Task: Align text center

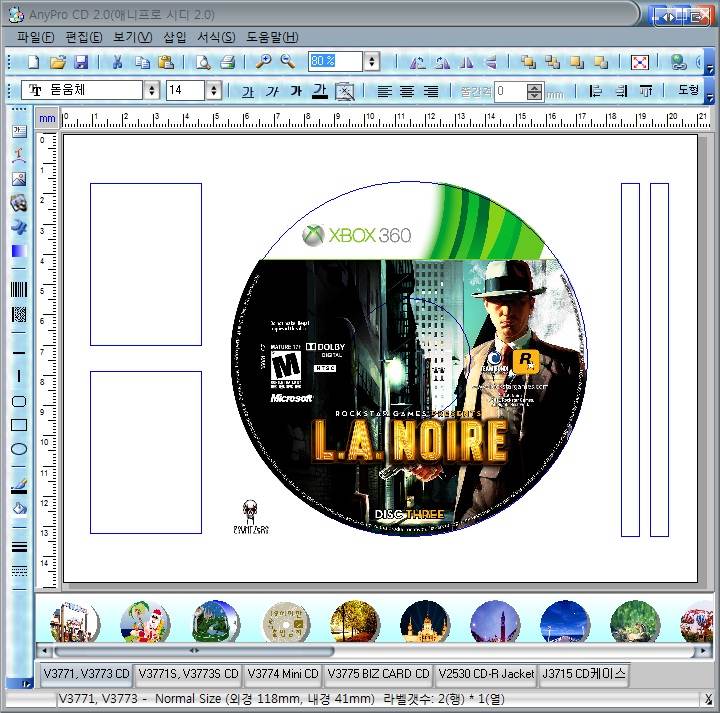Action: (407, 92)
